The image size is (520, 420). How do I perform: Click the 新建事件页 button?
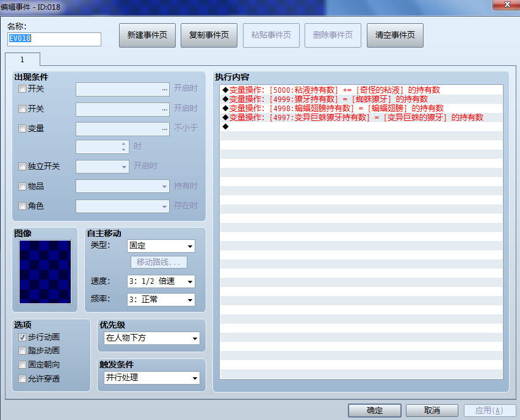pyautogui.click(x=147, y=35)
